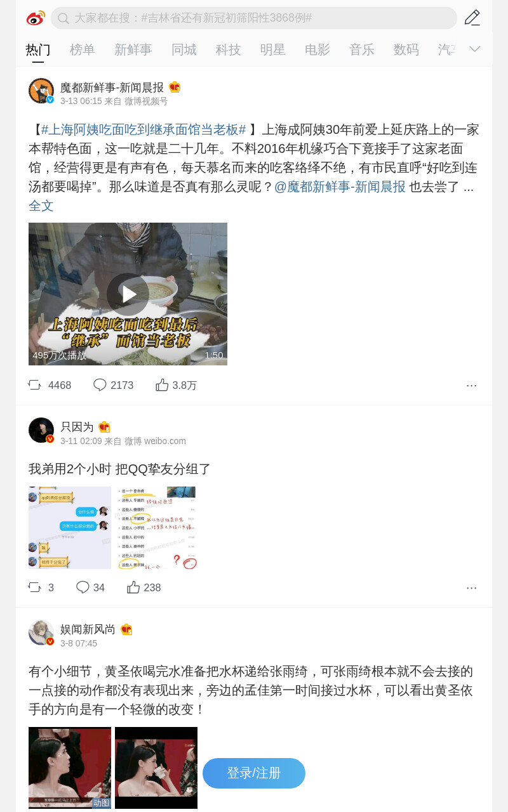The image size is (508, 812).
Task: Open the first QQ chat screenshot thumbnail
Action: coord(70,528)
